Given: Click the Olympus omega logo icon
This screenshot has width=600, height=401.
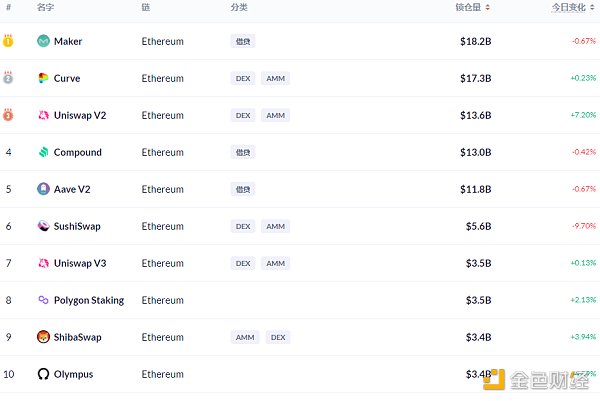Looking at the screenshot, I should (43, 374).
